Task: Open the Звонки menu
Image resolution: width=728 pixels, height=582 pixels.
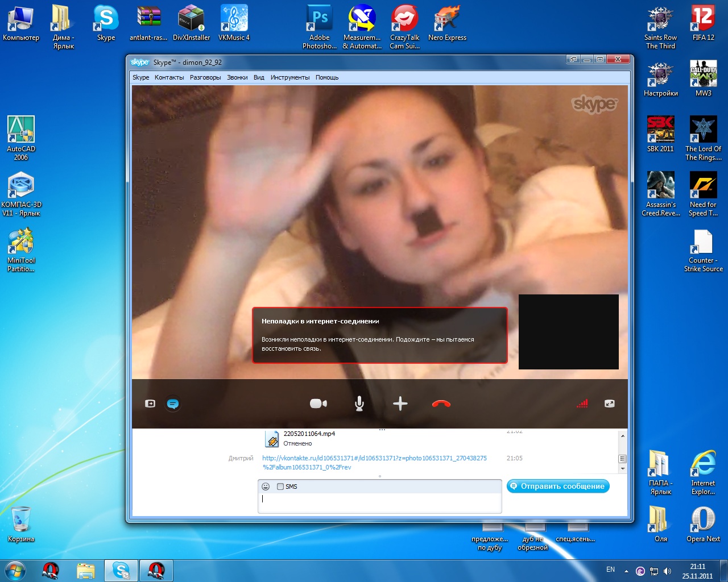Action: point(237,77)
